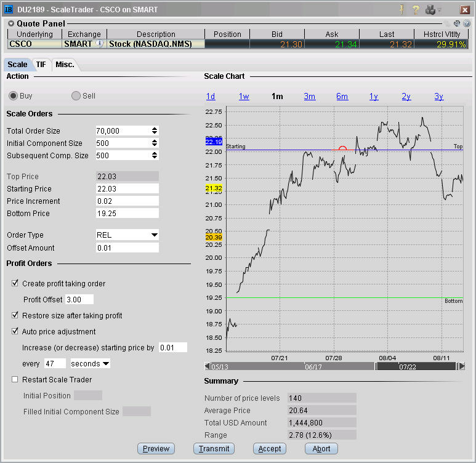Click the Preview button
Screen dimensions: 476x463
(x=156, y=448)
